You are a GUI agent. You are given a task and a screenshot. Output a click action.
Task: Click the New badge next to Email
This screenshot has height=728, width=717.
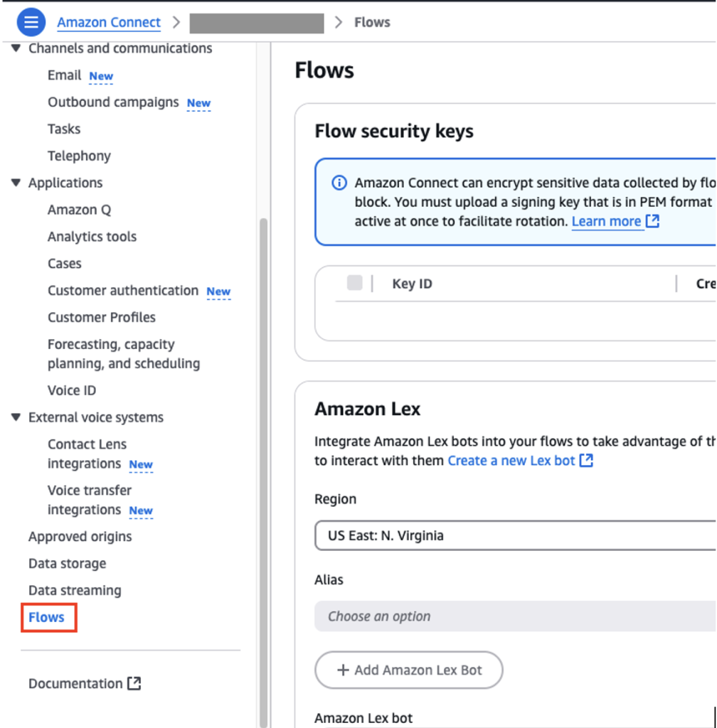point(101,76)
